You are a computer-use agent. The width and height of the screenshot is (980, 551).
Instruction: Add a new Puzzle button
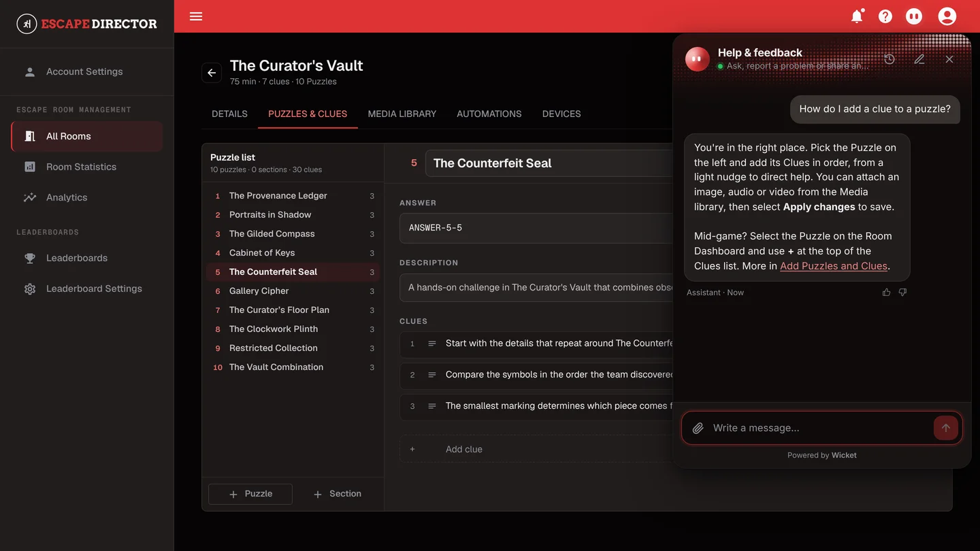(250, 494)
